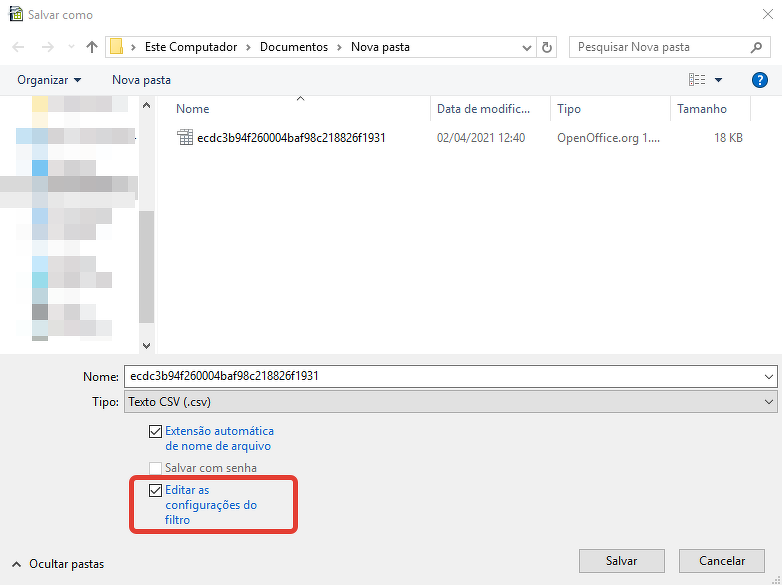Select the spreadsheet file icon in list

tap(185, 138)
